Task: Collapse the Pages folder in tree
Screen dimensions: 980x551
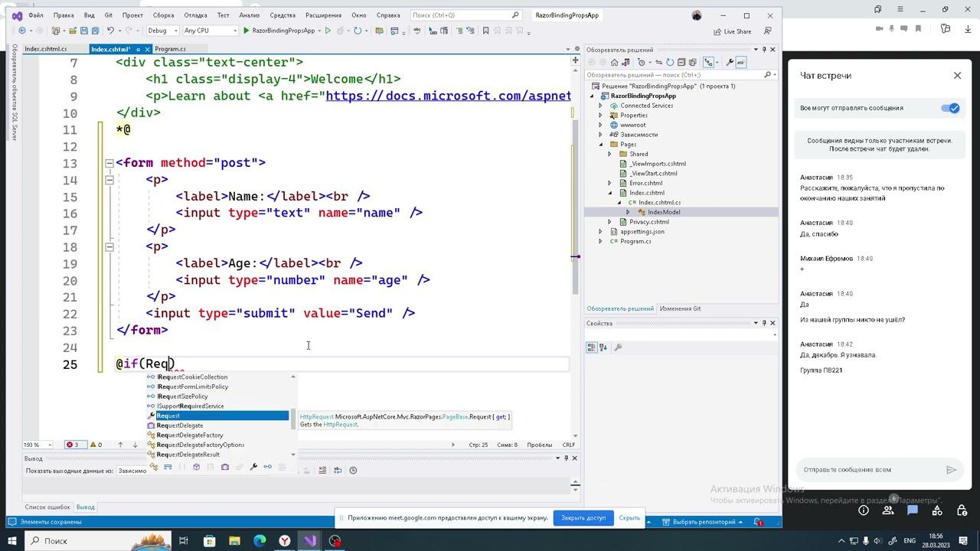Action: [x=600, y=145]
